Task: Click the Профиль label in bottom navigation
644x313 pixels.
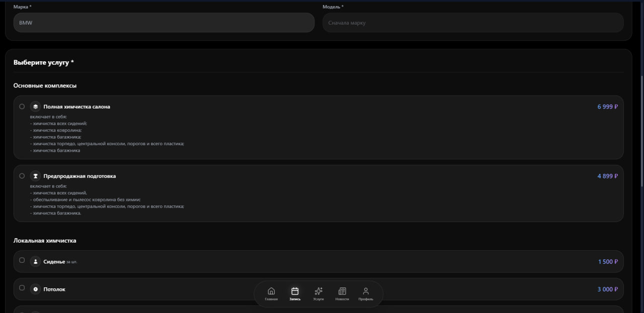Action: coord(366,299)
